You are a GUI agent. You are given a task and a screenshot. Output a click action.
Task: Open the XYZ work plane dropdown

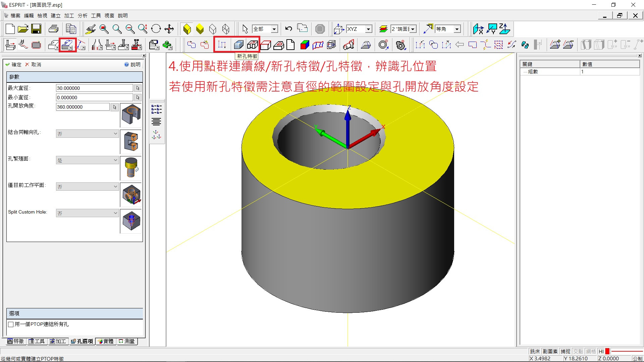[368, 29]
